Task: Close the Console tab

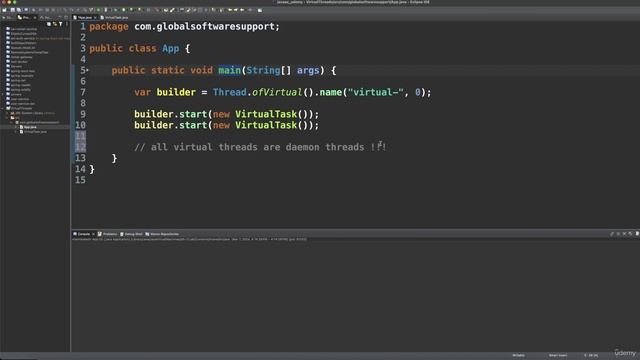Action: 93,234
